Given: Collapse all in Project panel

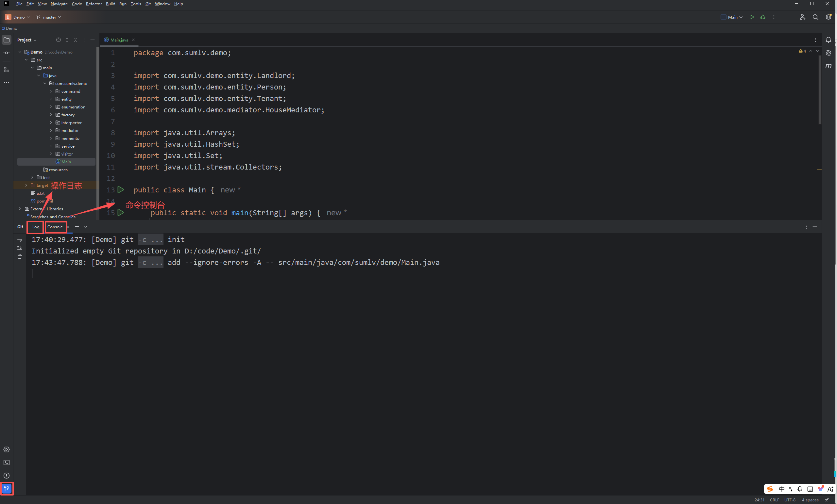Looking at the screenshot, I should tap(76, 40).
